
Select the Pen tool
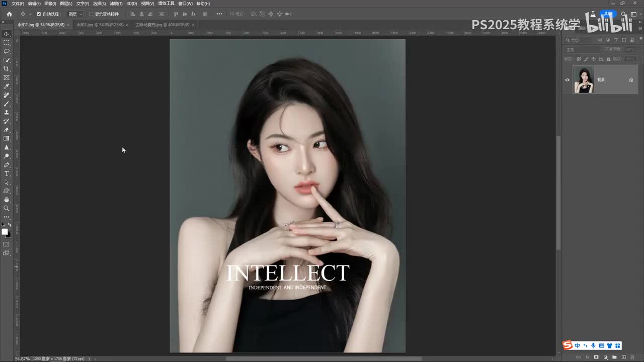7,165
